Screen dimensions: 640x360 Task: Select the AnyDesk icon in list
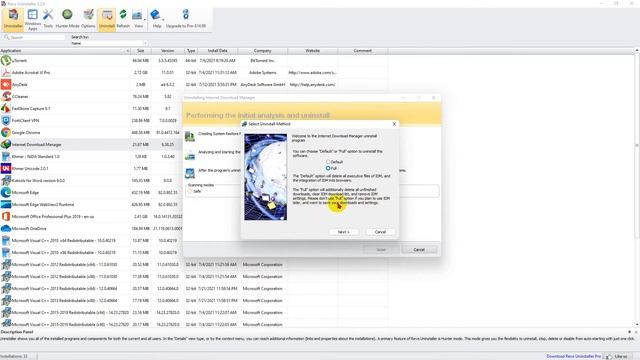tap(6, 84)
